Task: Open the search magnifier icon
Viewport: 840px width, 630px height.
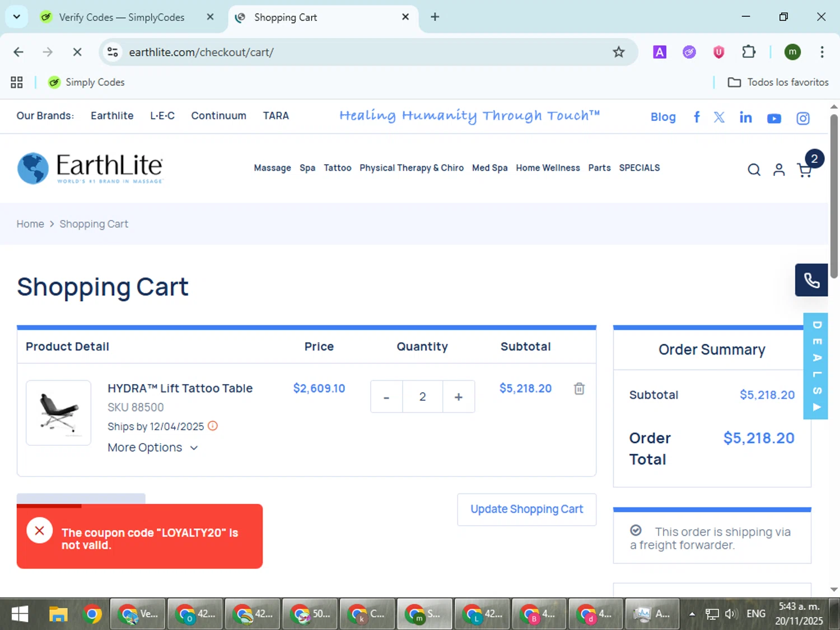Action: click(x=754, y=170)
